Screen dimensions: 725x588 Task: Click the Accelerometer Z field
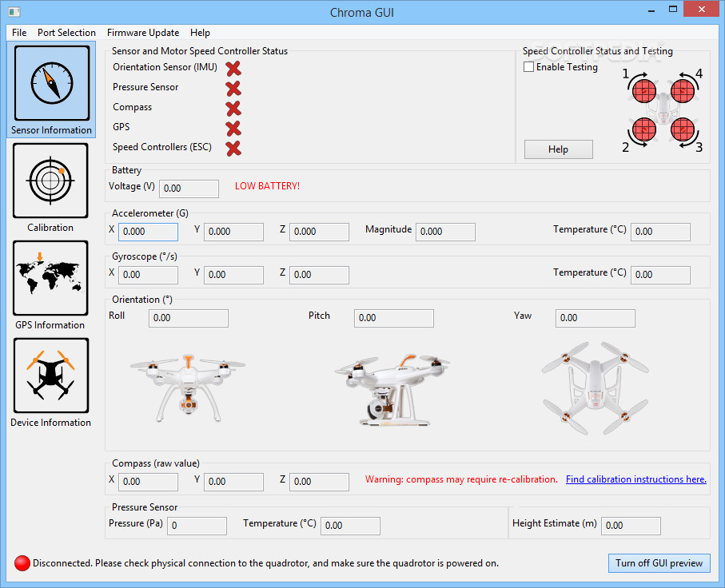[319, 232]
